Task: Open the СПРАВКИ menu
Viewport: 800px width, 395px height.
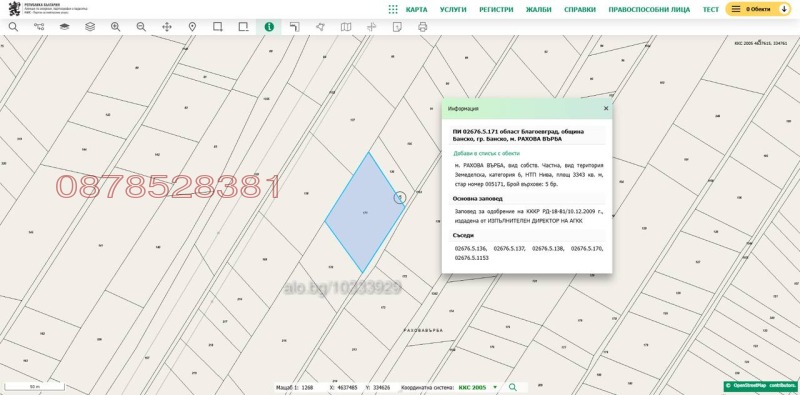Action: pos(580,9)
